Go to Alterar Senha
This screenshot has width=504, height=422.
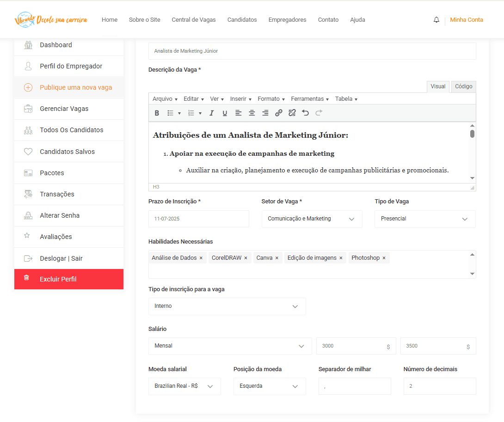tap(69, 215)
